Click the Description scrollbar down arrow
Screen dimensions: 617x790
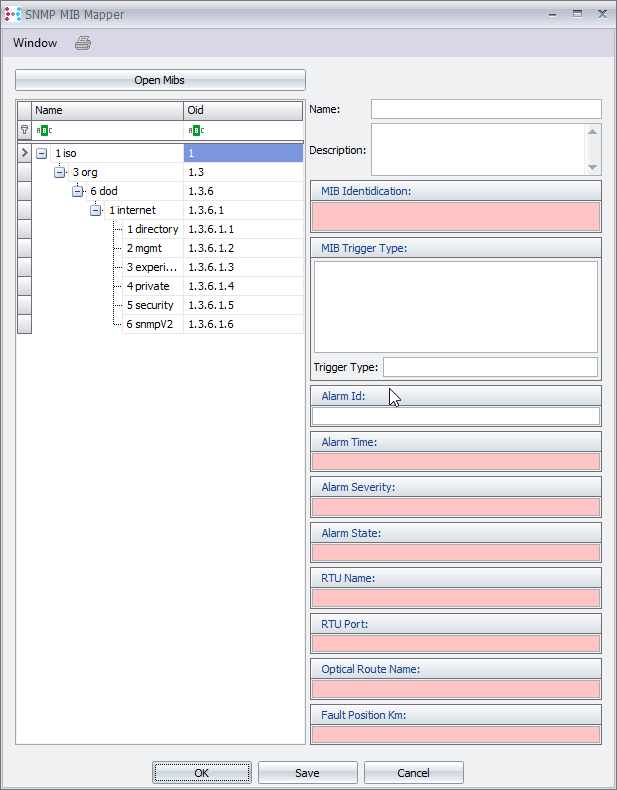coord(592,167)
